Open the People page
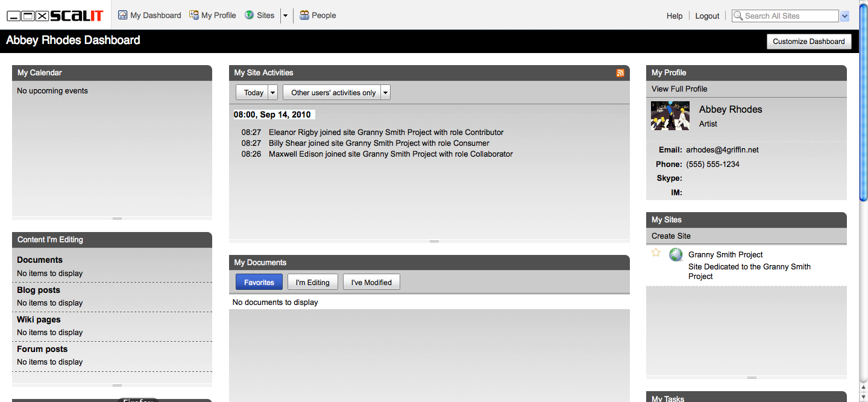The height and width of the screenshot is (402, 868). point(324,16)
